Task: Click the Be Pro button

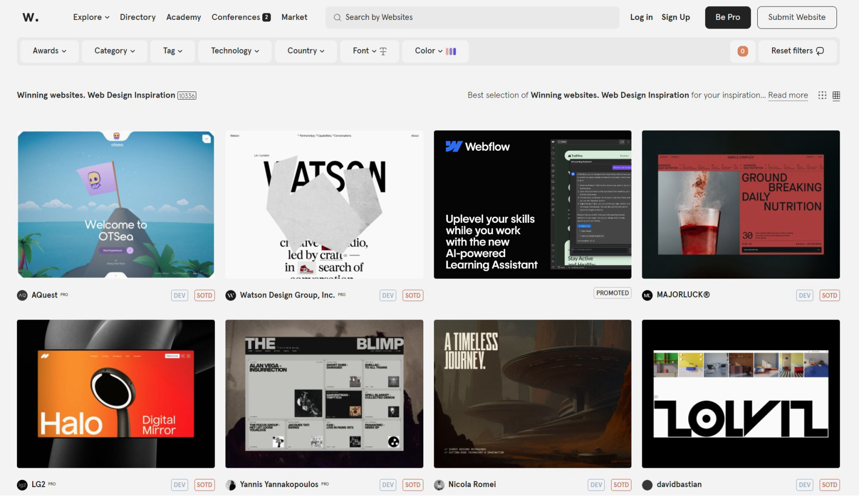Action: coord(728,17)
